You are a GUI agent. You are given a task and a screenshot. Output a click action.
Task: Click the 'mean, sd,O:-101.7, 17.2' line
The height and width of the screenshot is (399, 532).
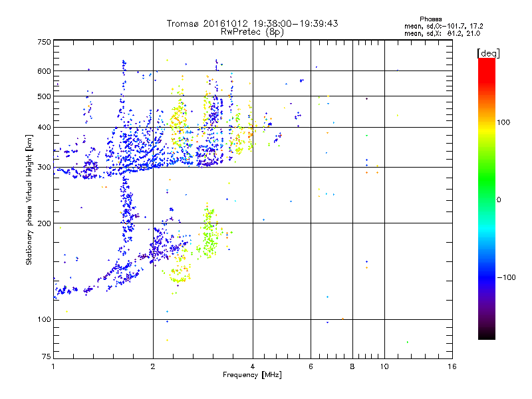(444, 26)
